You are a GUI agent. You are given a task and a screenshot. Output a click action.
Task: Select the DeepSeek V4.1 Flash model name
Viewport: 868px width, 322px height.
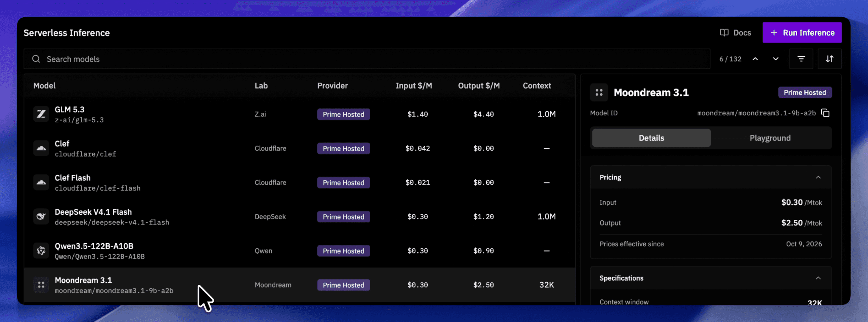click(x=93, y=212)
